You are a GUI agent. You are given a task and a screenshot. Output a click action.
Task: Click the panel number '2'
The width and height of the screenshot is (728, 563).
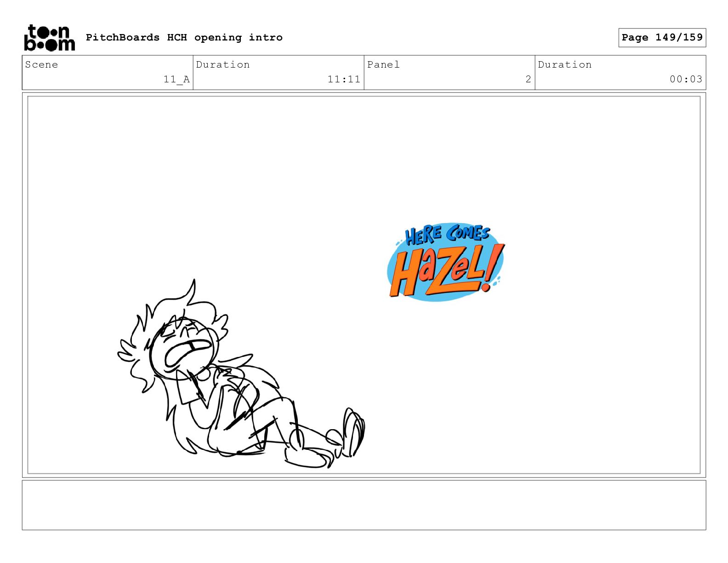click(529, 80)
